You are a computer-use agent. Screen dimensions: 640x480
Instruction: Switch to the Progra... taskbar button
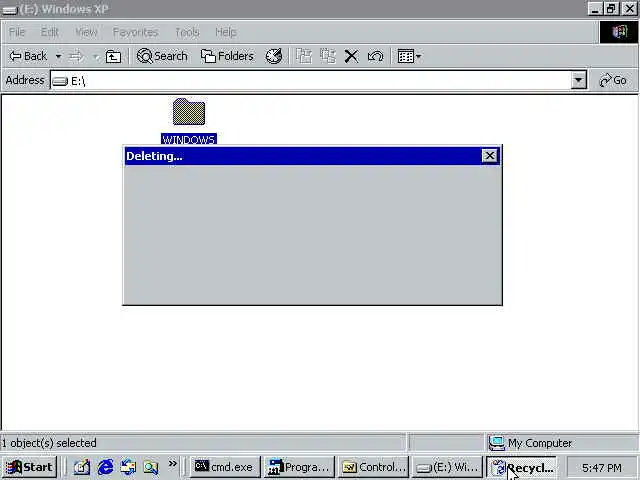click(299, 467)
